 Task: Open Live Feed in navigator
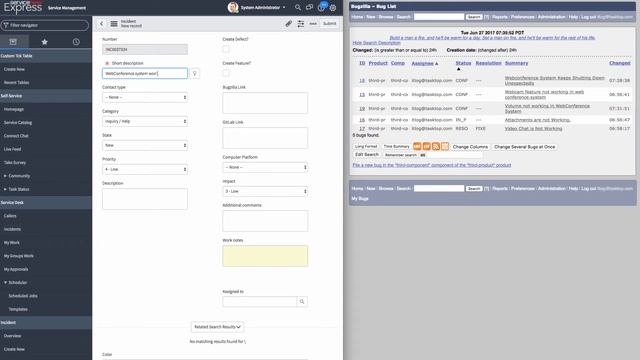(x=12, y=149)
